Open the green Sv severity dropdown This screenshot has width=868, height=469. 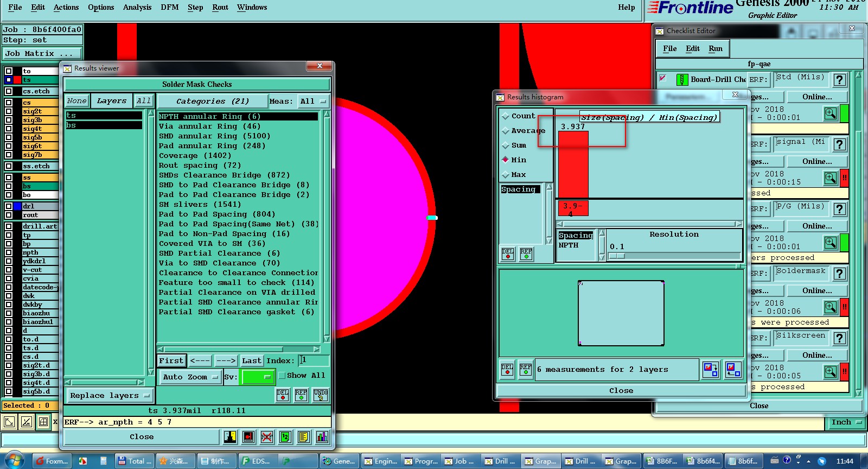(x=258, y=377)
